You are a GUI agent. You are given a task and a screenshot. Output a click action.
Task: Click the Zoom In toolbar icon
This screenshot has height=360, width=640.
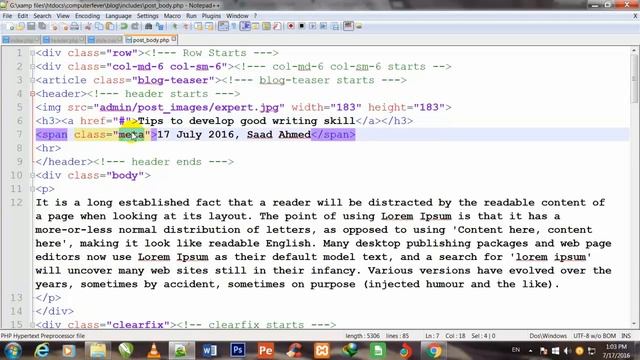click(175, 27)
